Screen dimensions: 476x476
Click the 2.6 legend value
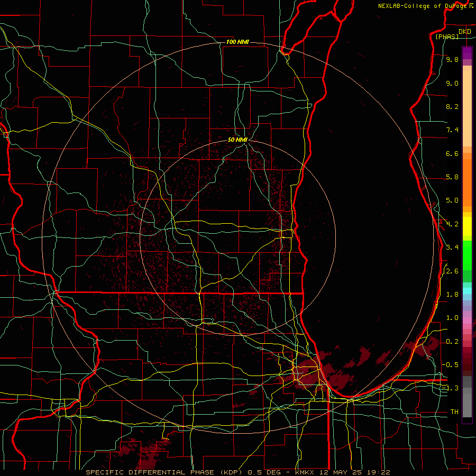pyautogui.click(x=452, y=271)
